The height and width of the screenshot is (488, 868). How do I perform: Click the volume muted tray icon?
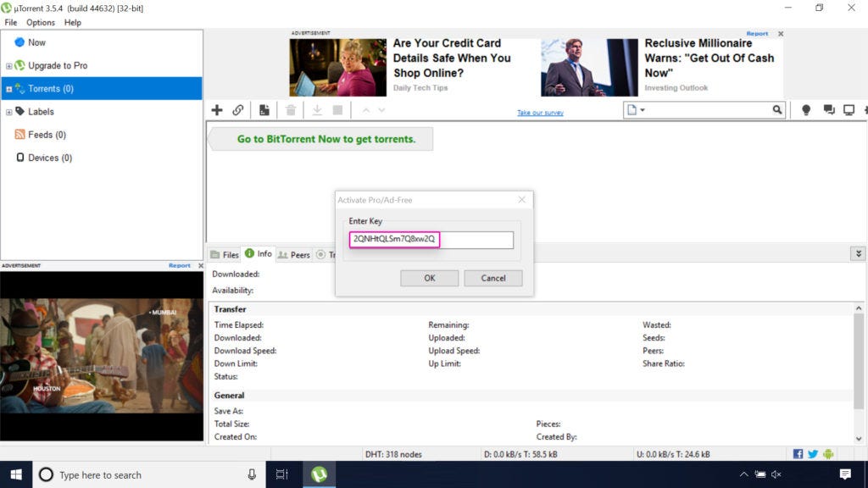(776, 474)
